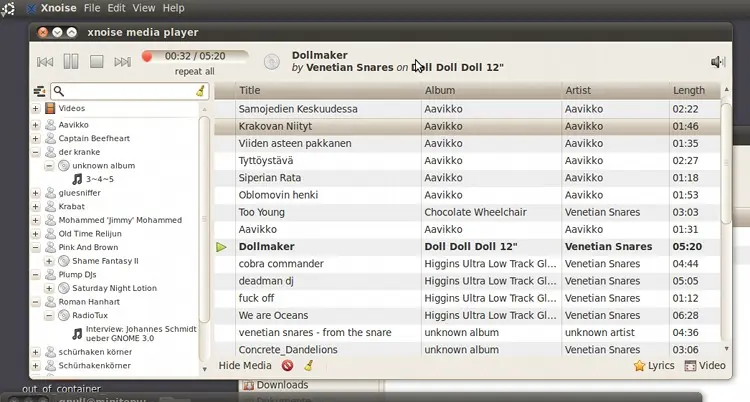Viewport: 750px width, 402px height.
Task: Expand the Shame Fantasy II album
Action: pos(49,261)
